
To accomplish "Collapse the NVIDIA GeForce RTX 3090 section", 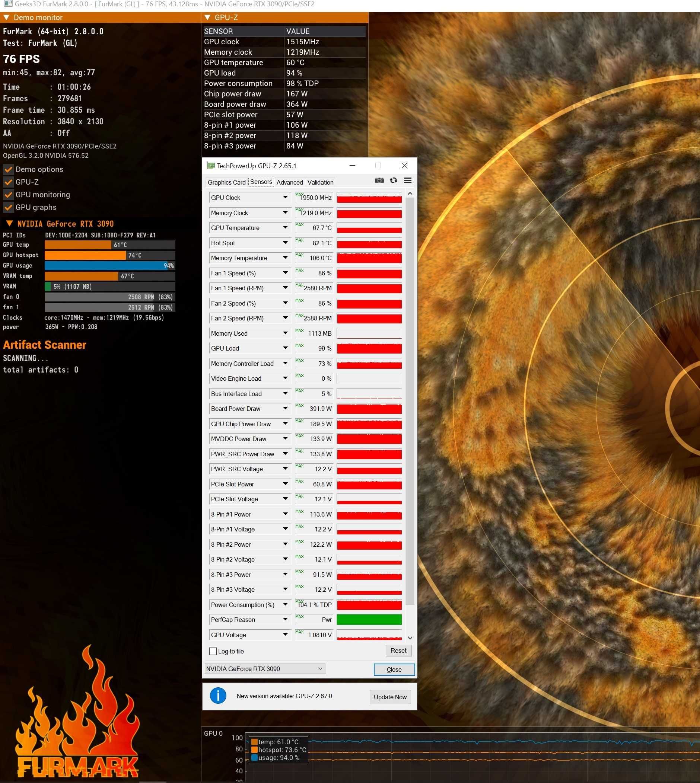I will 9,223.
